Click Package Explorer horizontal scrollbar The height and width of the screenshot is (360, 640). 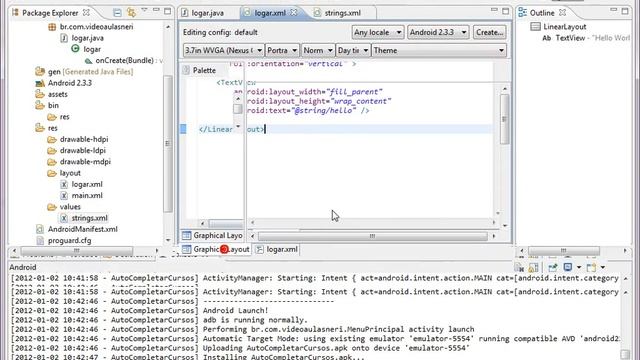point(76,250)
